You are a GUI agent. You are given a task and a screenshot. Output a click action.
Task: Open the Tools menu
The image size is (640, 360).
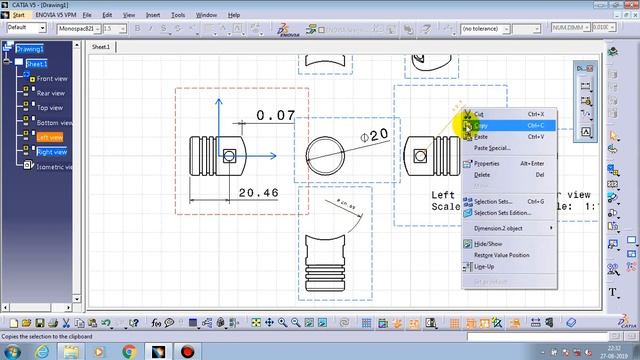[178, 15]
